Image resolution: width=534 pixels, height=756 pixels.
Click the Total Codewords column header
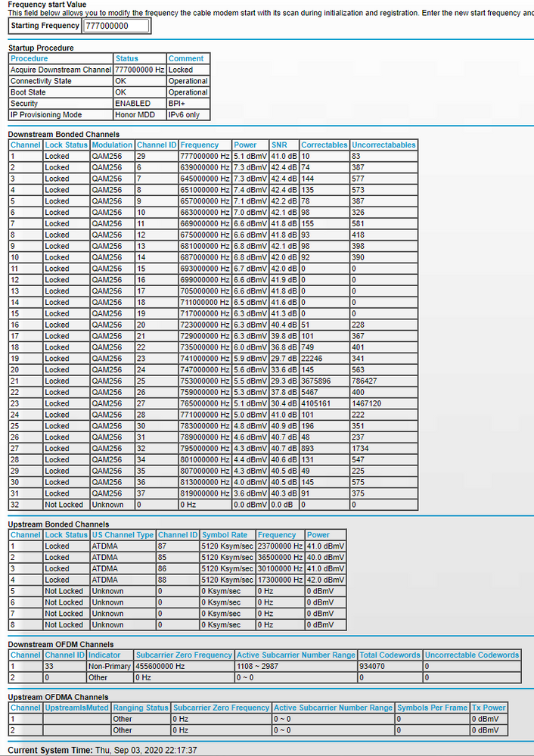(x=390, y=655)
